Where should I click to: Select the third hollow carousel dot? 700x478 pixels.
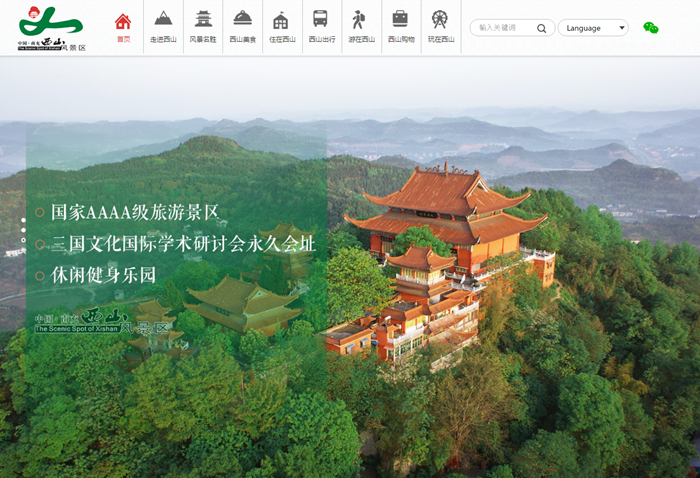[x=23, y=241]
